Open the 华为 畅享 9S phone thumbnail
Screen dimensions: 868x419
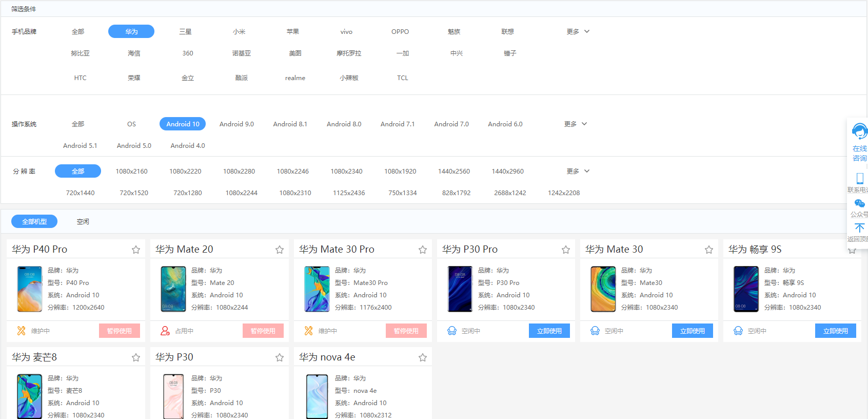tap(746, 289)
